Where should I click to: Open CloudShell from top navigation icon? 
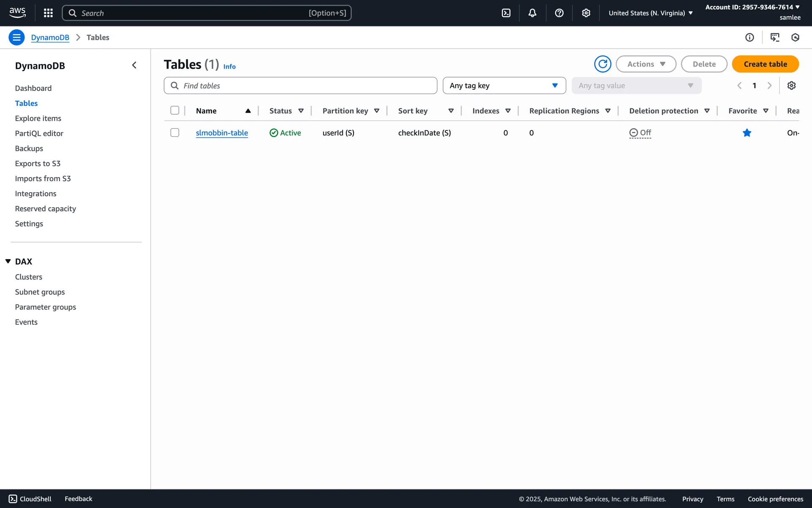[506, 13]
